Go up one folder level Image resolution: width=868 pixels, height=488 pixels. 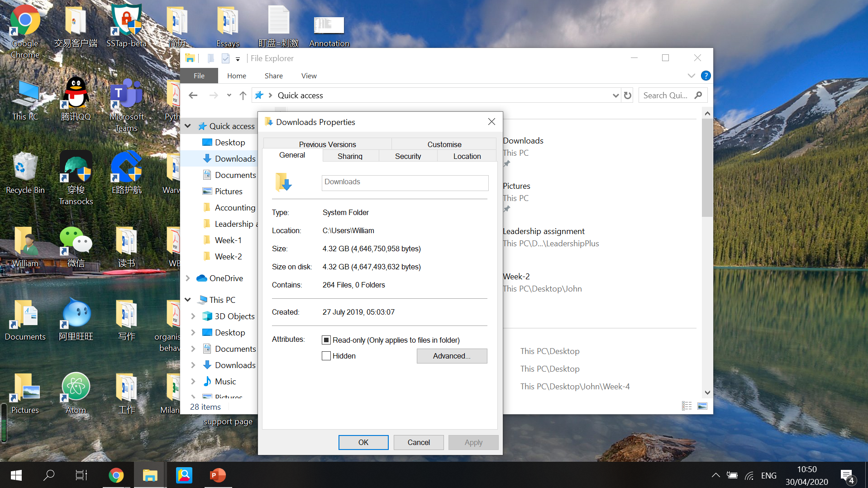pyautogui.click(x=243, y=96)
